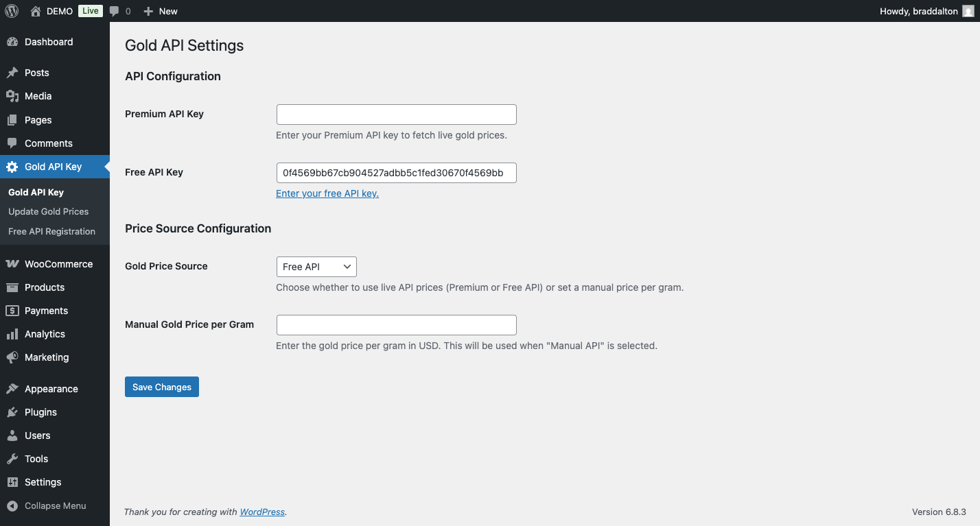The height and width of the screenshot is (526, 980).
Task: Click the user avatar next to braddalton
Action: (968, 11)
